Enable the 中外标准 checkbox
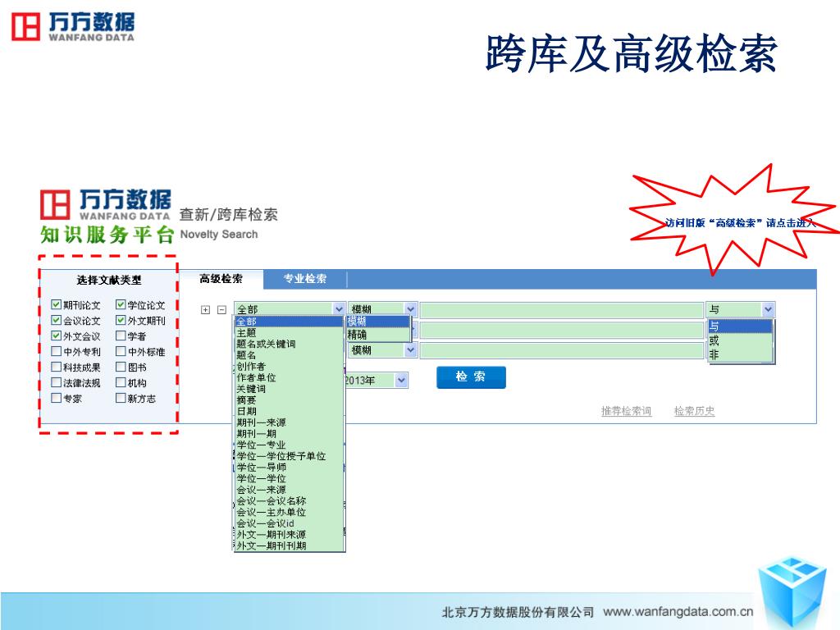 [x=121, y=351]
